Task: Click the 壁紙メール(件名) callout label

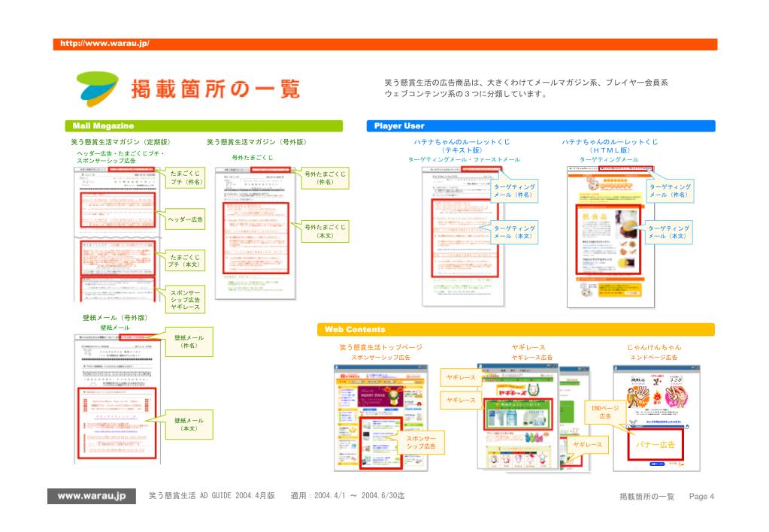Action: 189,341
